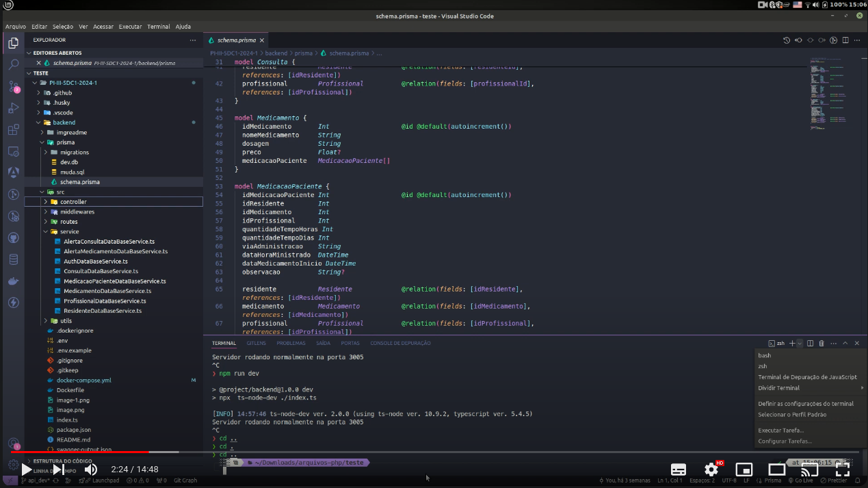This screenshot has width=868, height=488.
Task: Open changes with previous revision icon
Action: pyautogui.click(x=798, y=40)
